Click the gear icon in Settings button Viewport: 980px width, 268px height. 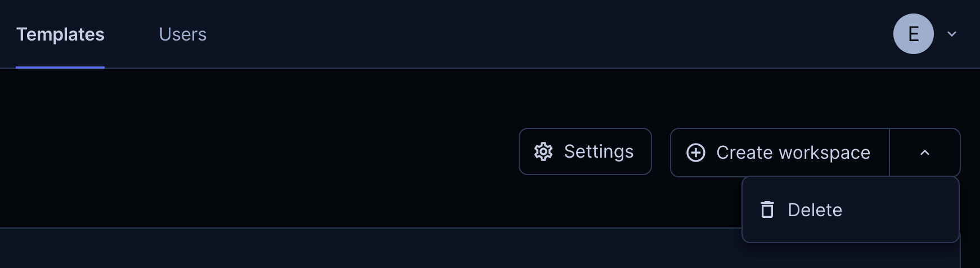tap(543, 152)
